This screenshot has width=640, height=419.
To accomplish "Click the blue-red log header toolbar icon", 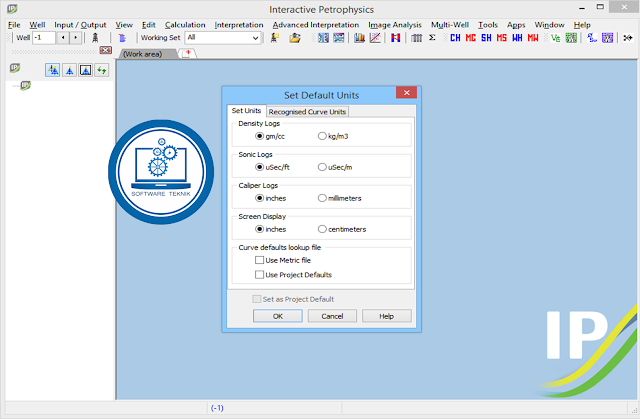I will click(122, 38).
